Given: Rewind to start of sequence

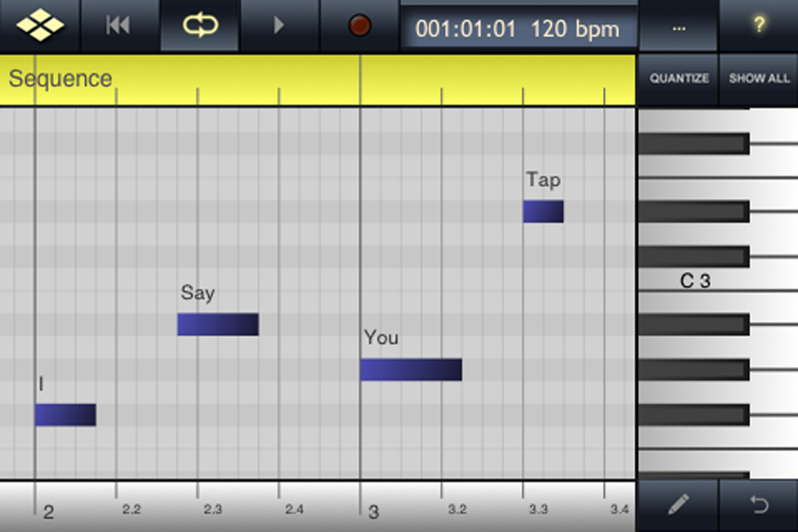Looking at the screenshot, I should 119,26.
